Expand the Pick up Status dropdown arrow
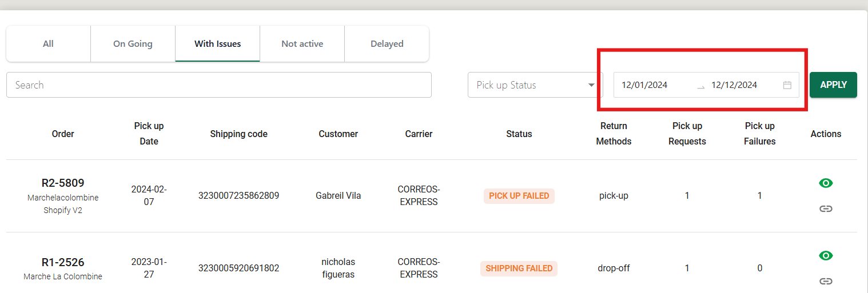The height and width of the screenshot is (293, 868). tap(591, 85)
